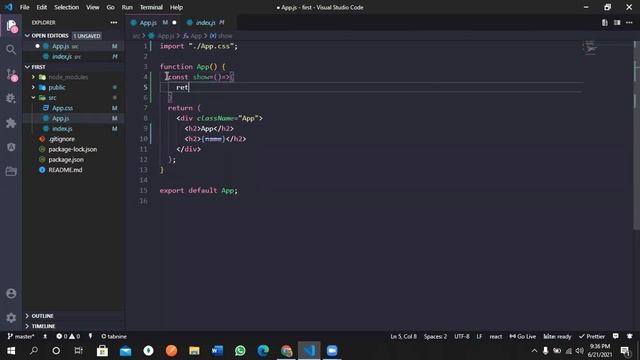Open the Search view in activity bar

point(11,50)
